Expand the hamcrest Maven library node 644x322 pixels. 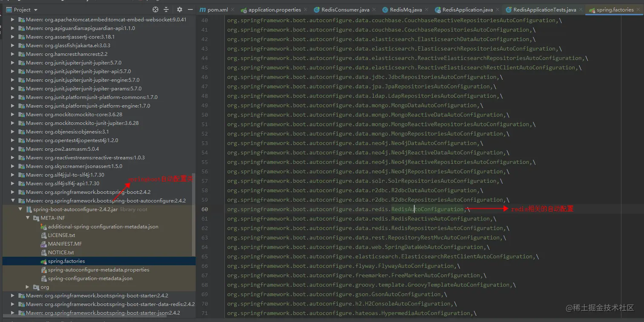click(x=13, y=54)
